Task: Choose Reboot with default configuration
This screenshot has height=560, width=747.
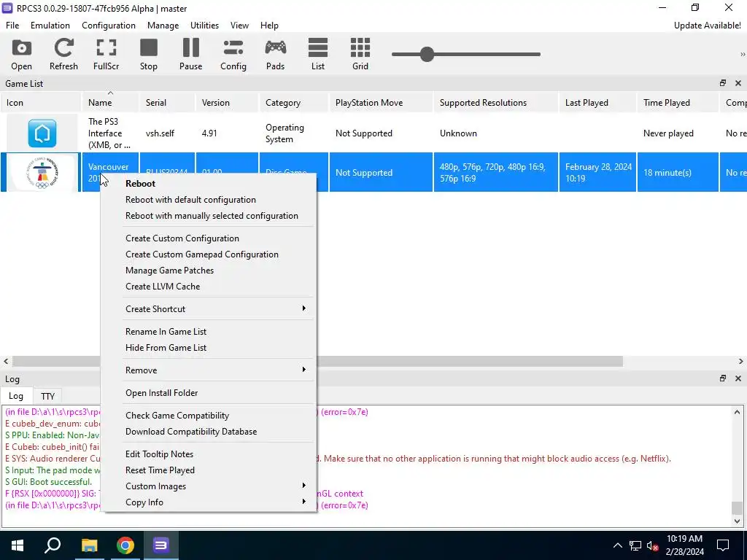Action: (209, 200)
